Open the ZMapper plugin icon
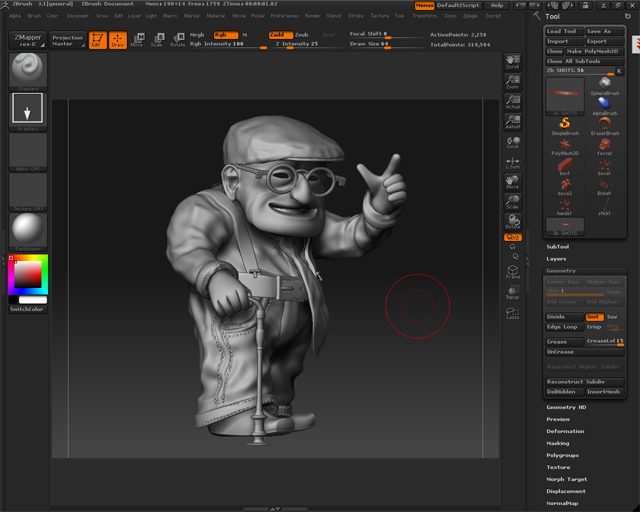640x512 pixels. tap(27, 40)
